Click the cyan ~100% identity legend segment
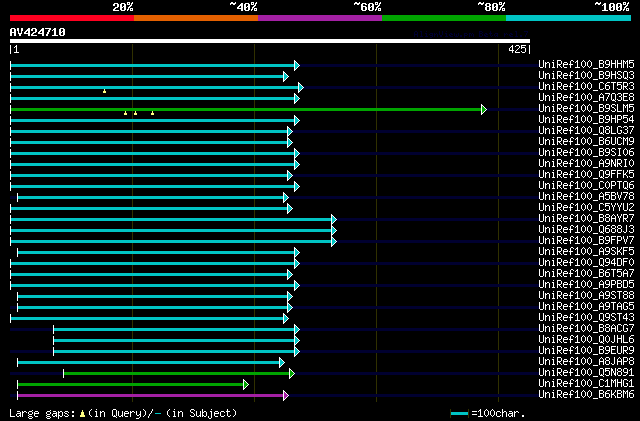The image size is (640, 421). 569,18
